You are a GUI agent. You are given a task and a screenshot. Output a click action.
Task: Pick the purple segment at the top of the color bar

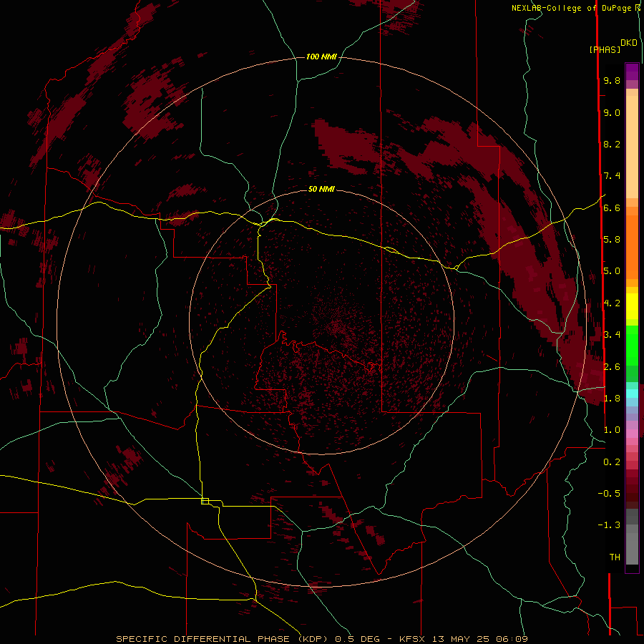click(x=632, y=72)
